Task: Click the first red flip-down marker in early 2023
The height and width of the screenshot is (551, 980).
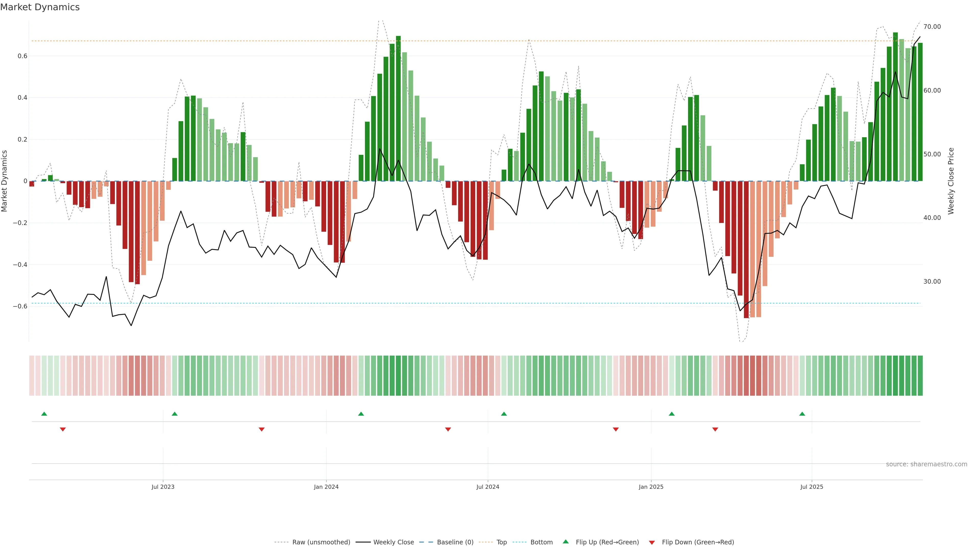Action: click(63, 429)
